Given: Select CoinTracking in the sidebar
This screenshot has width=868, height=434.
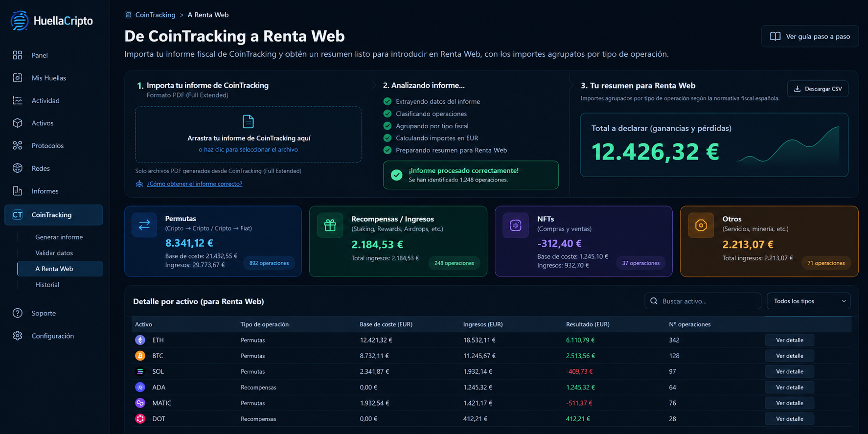Looking at the screenshot, I should (x=54, y=215).
